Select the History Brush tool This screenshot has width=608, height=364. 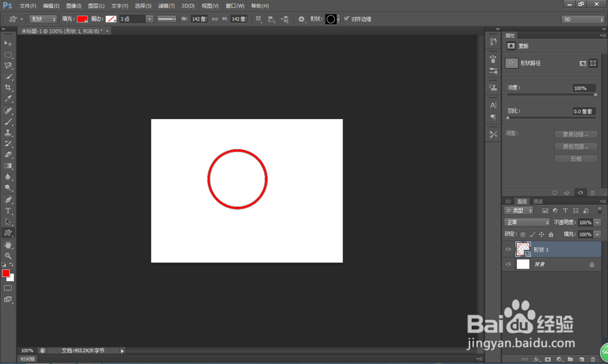[x=8, y=143]
